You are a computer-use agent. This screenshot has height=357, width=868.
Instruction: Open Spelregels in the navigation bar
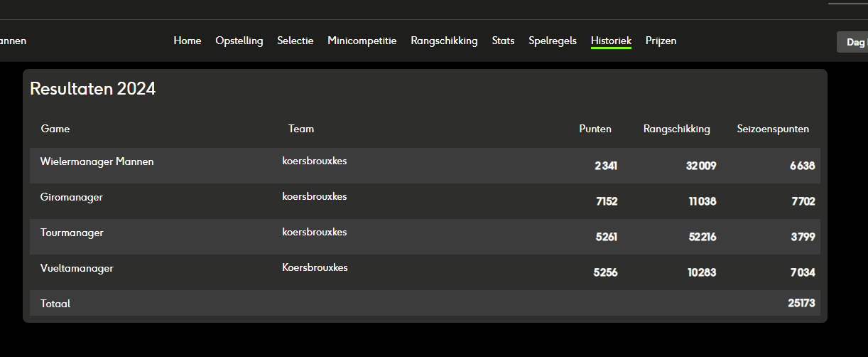tap(553, 41)
